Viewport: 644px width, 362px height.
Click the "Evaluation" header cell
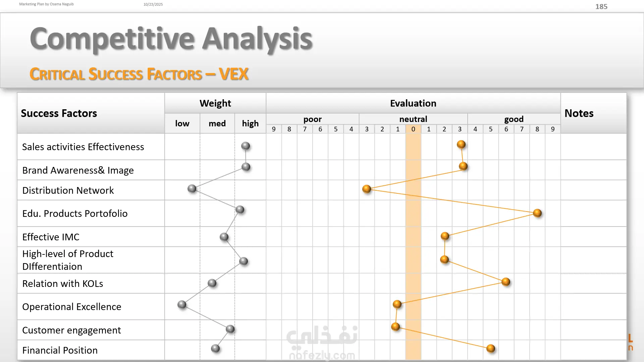point(413,103)
